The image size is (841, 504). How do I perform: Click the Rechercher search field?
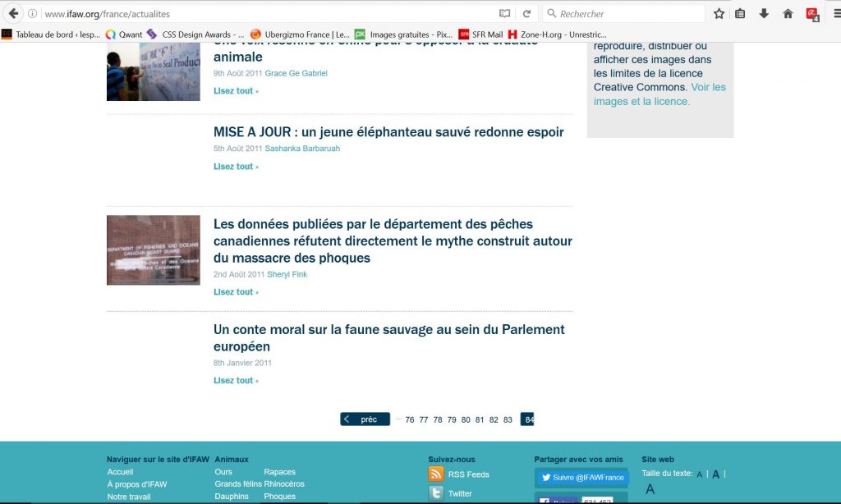coord(628,14)
